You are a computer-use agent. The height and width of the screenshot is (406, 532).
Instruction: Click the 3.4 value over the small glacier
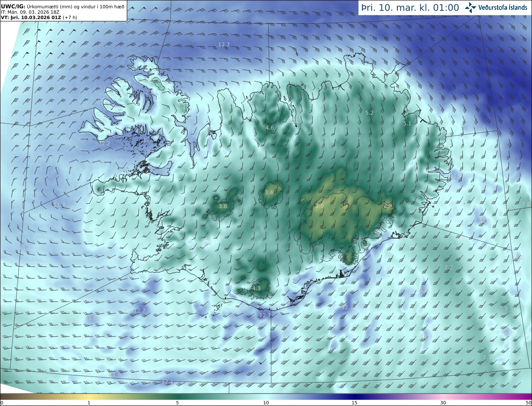[x=269, y=192]
